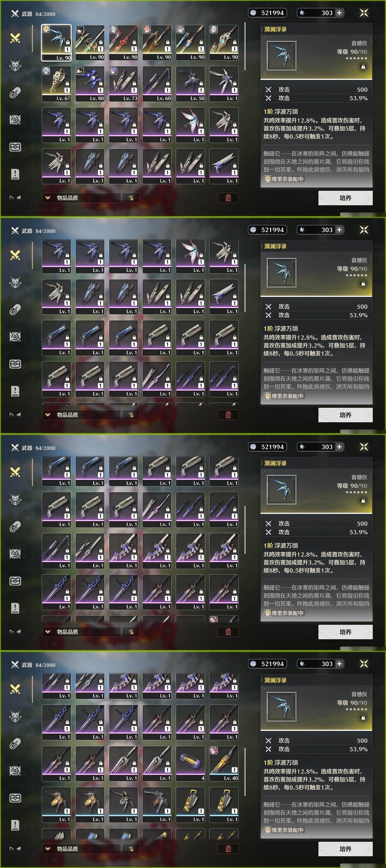Select the crossed-swords weapons category in the topmost sidebar
Viewport: 386px width, 868px height.
coord(15,38)
